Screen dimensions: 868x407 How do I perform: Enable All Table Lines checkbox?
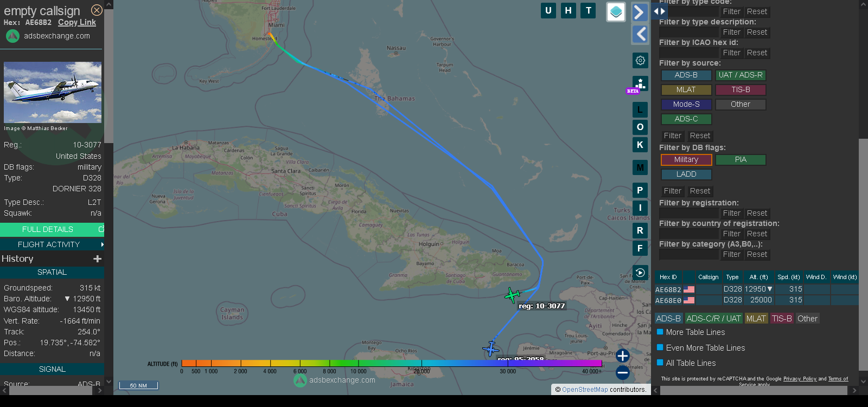(660, 363)
